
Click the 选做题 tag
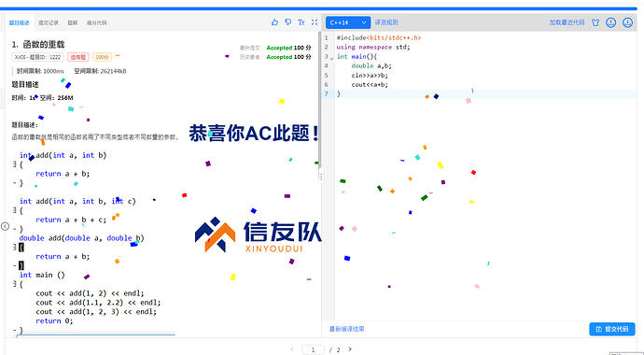tap(78, 57)
